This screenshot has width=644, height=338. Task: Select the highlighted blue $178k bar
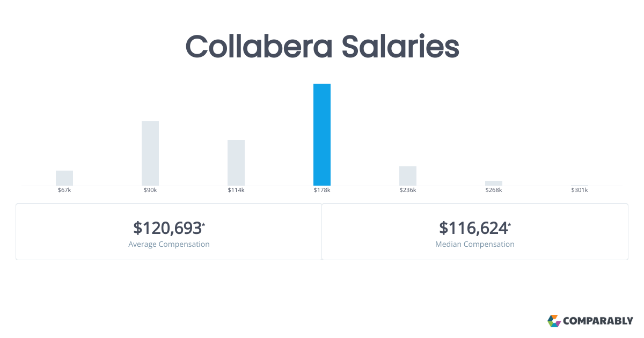(322, 135)
